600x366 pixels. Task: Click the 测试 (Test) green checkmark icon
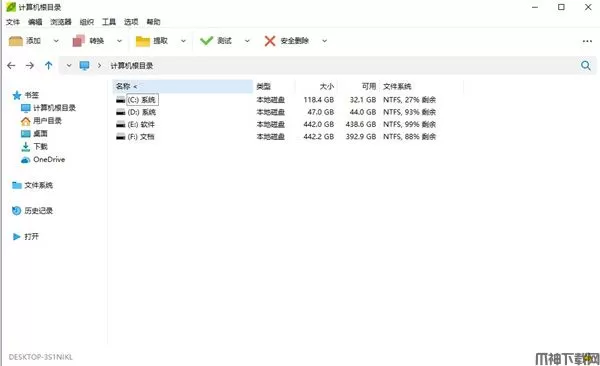(x=207, y=41)
